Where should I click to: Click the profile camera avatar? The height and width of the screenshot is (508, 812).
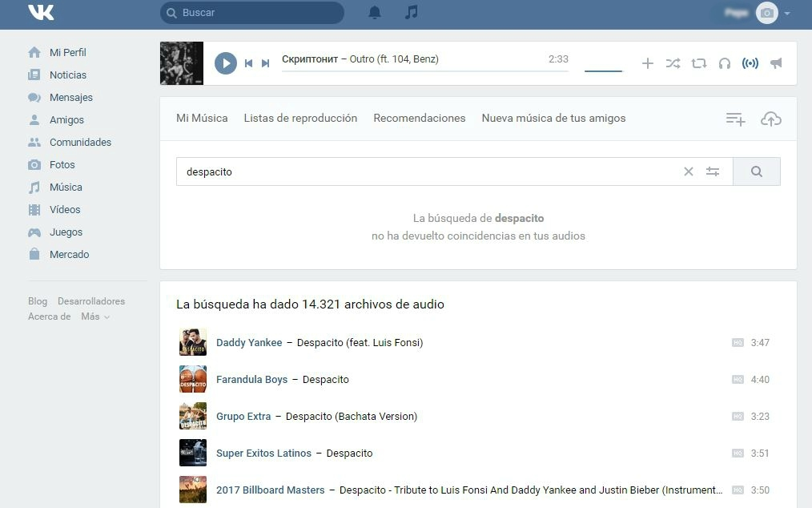coord(767,13)
